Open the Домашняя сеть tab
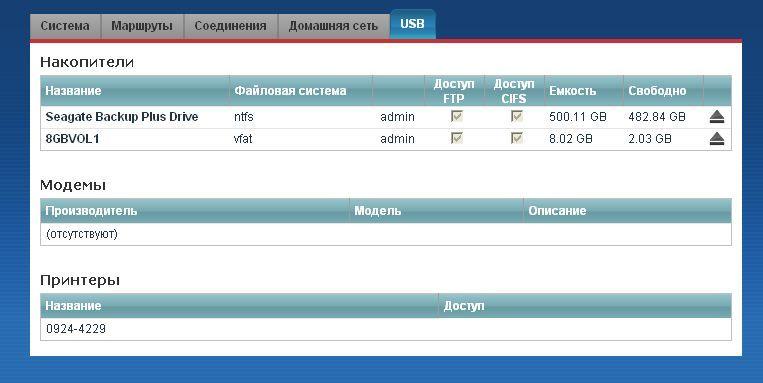 tap(333, 26)
